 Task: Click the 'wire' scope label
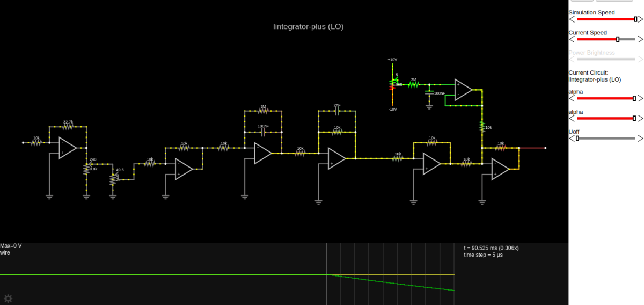5,252
